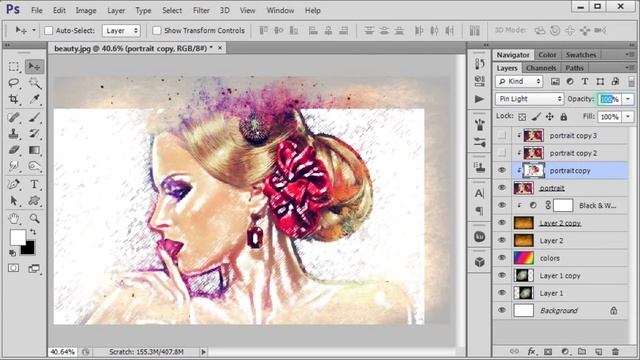Show the portrait copy 2 layer
This screenshot has height=360, width=640.
(x=502, y=153)
